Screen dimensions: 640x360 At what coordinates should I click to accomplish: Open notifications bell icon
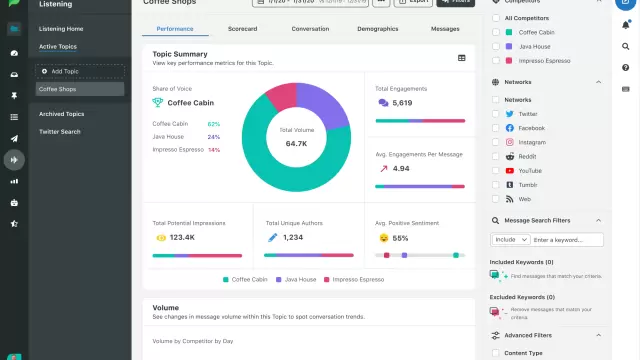[x=626, y=24]
